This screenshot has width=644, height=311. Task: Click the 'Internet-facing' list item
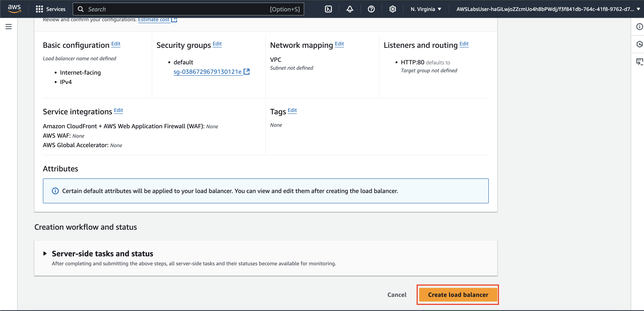pos(80,72)
